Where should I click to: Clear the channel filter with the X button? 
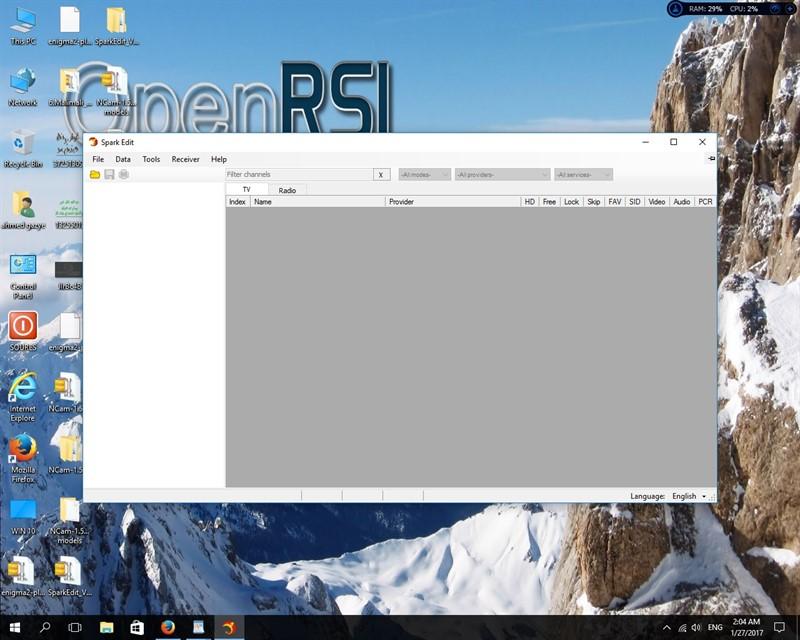pyautogui.click(x=381, y=175)
